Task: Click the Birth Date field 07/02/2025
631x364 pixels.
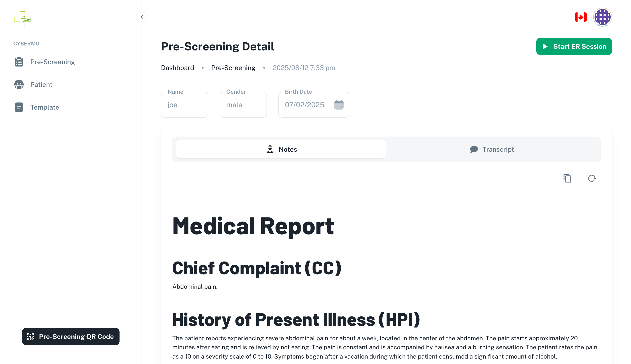Action: (x=305, y=105)
